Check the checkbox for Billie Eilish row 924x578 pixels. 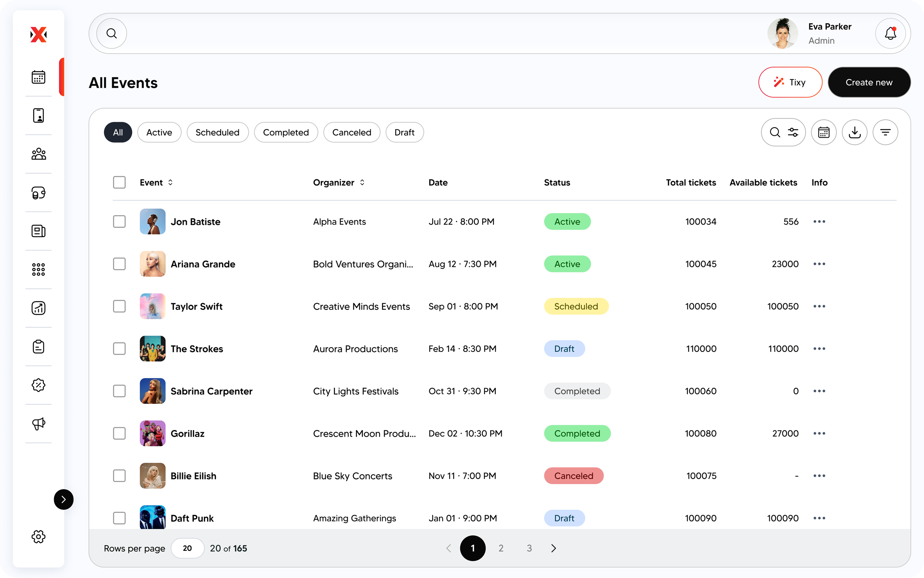pyautogui.click(x=119, y=475)
